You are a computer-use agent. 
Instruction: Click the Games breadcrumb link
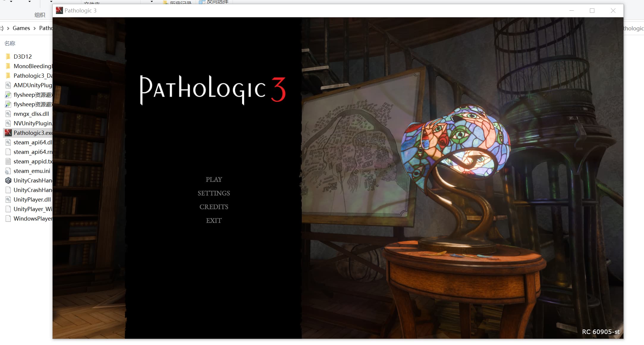21,28
